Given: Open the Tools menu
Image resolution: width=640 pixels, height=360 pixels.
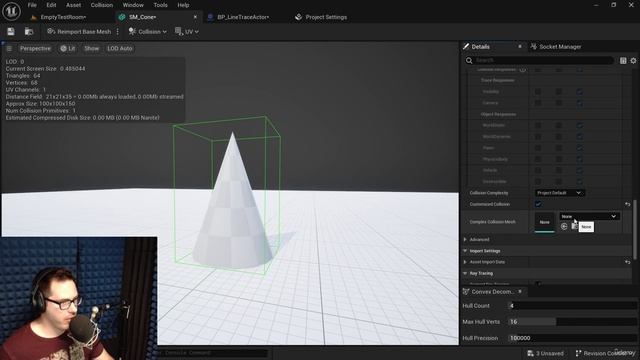Looking at the screenshot, I should tap(160, 5).
